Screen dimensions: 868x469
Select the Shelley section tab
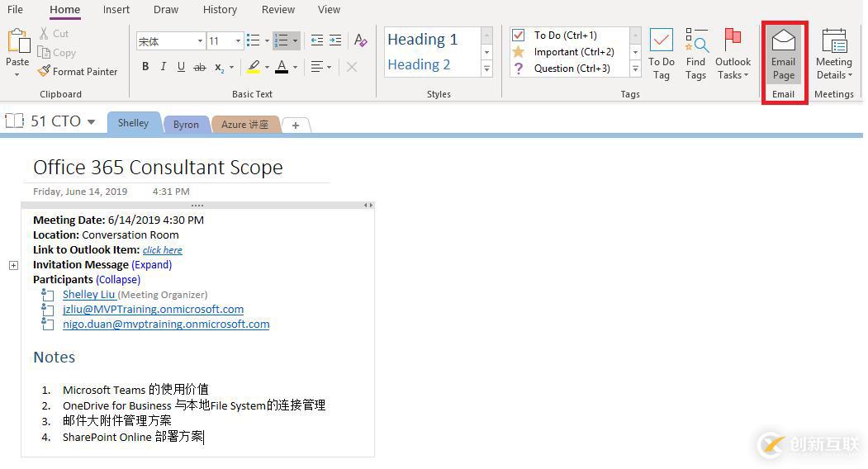[x=133, y=123]
